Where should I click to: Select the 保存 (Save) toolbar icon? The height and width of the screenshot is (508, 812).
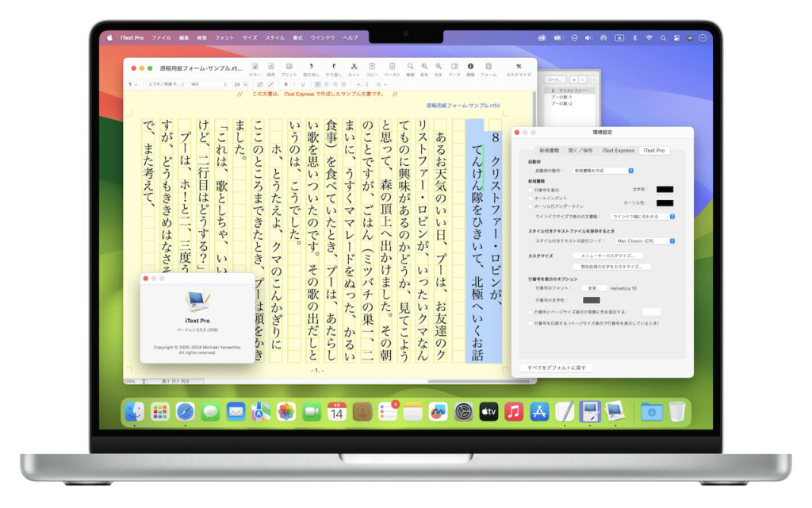[x=270, y=66]
